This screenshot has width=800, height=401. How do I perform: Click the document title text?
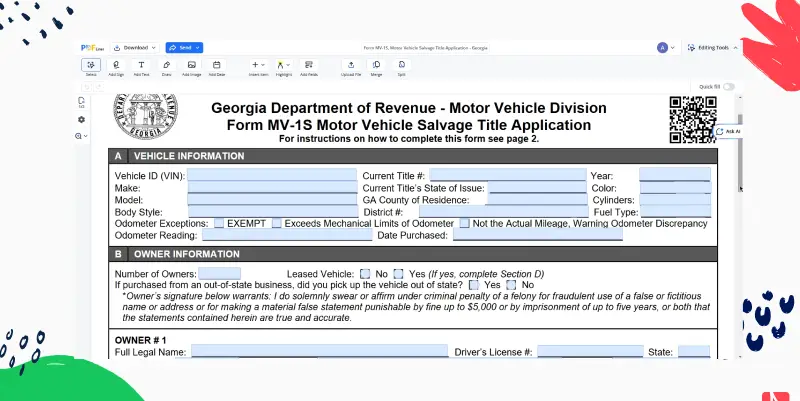point(426,48)
